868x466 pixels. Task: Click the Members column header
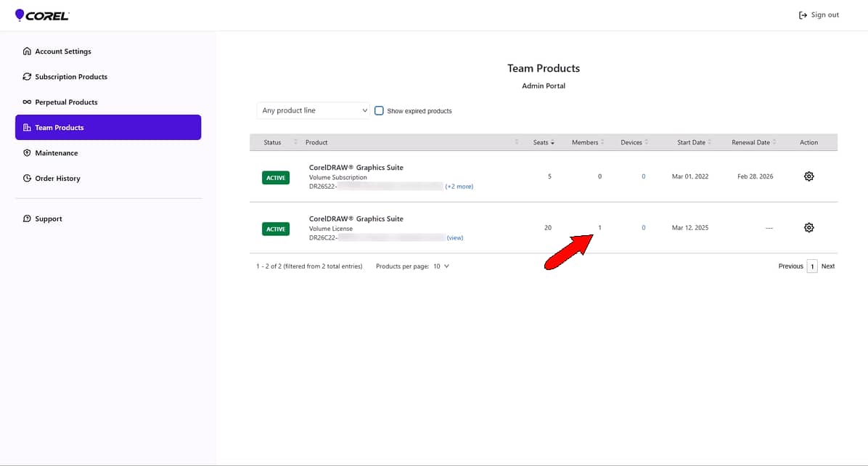pos(584,142)
